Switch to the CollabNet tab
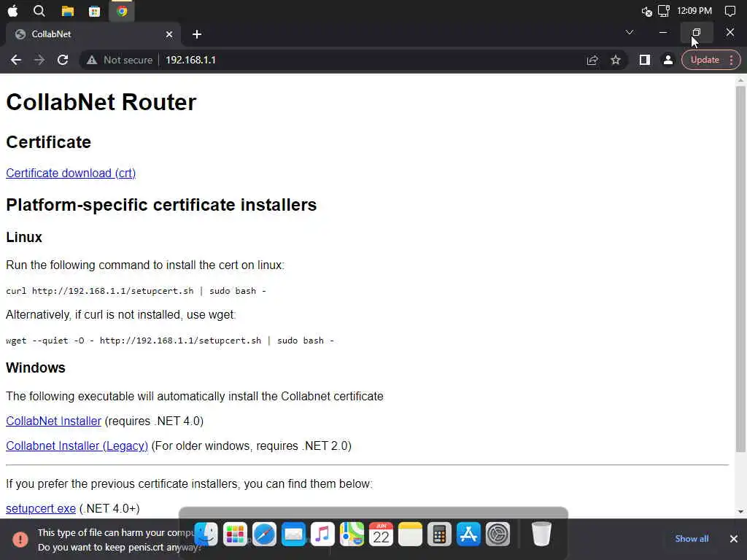Screen dimensions: 747x560 pyautogui.click(x=93, y=34)
